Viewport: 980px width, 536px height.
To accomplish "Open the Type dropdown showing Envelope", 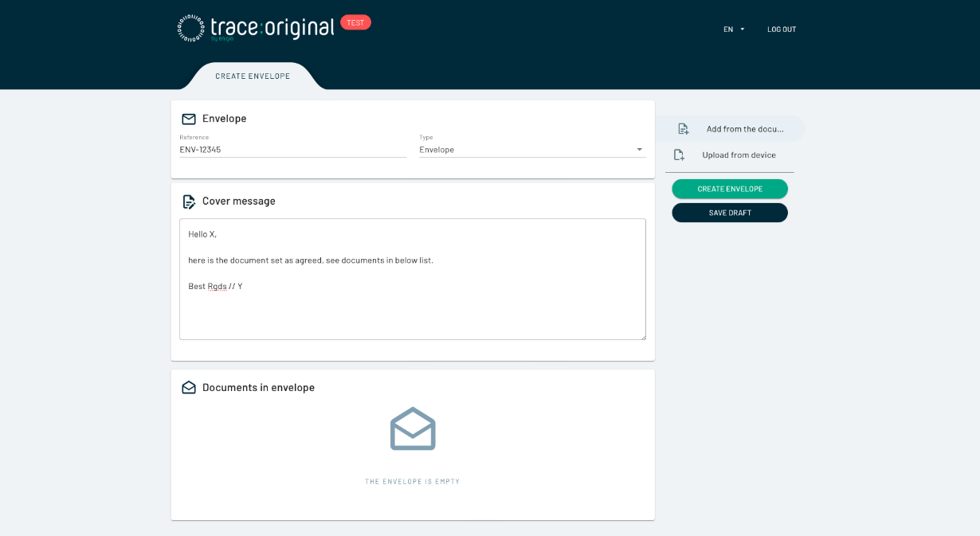I will coord(526,150).
